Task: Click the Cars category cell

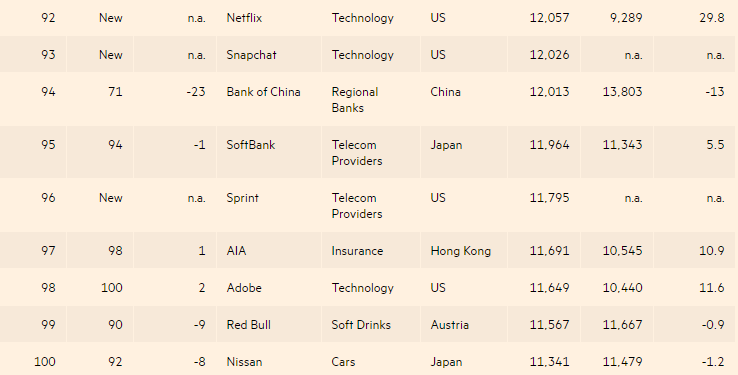Action: tap(343, 362)
